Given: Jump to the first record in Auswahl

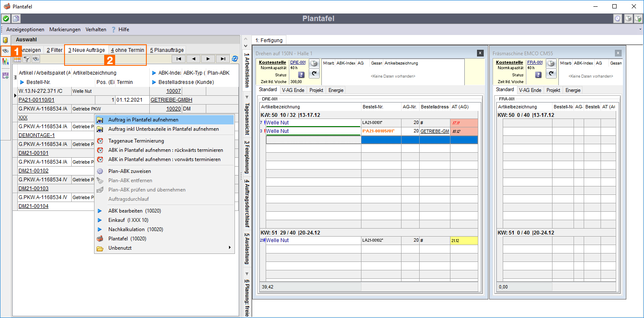Looking at the screenshot, I should pyautogui.click(x=179, y=59).
